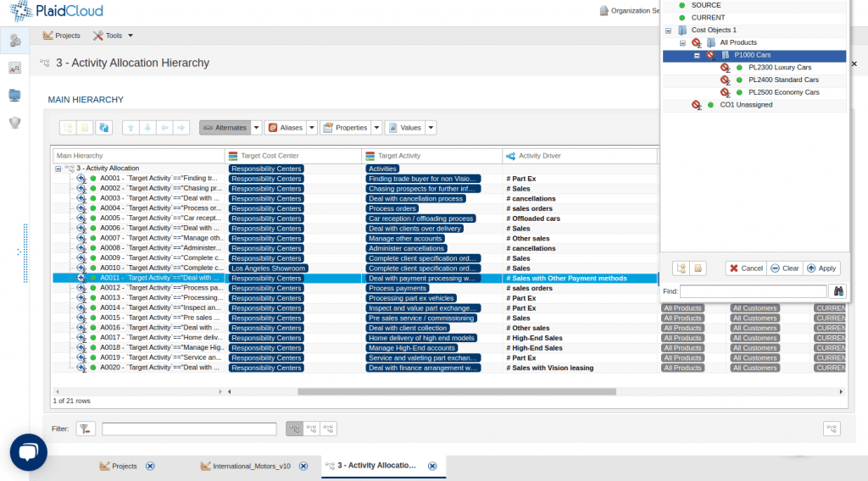Click the top sidebar gears icon
Image resolution: width=868 pixels, height=481 pixels.
pos(15,40)
